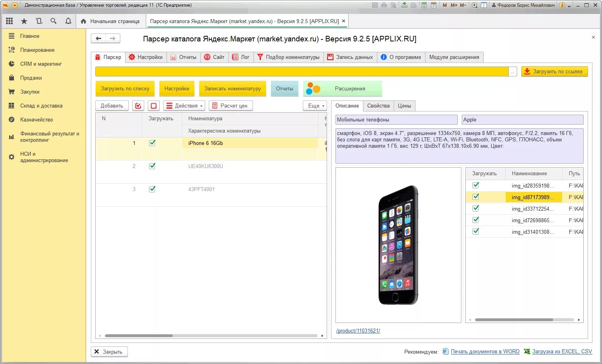Toggle the panels layout icon in title bar
The height and width of the screenshot is (364, 602).
click(x=484, y=5)
